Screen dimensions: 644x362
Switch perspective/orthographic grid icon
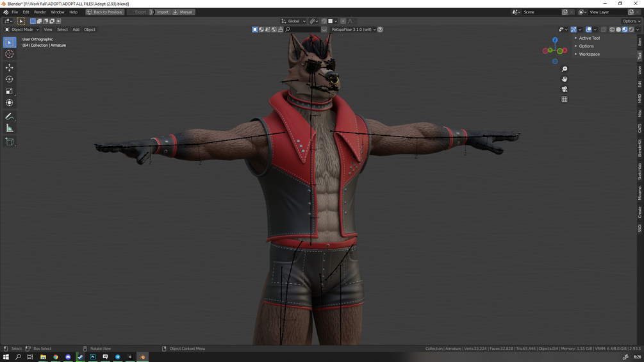point(565,99)
